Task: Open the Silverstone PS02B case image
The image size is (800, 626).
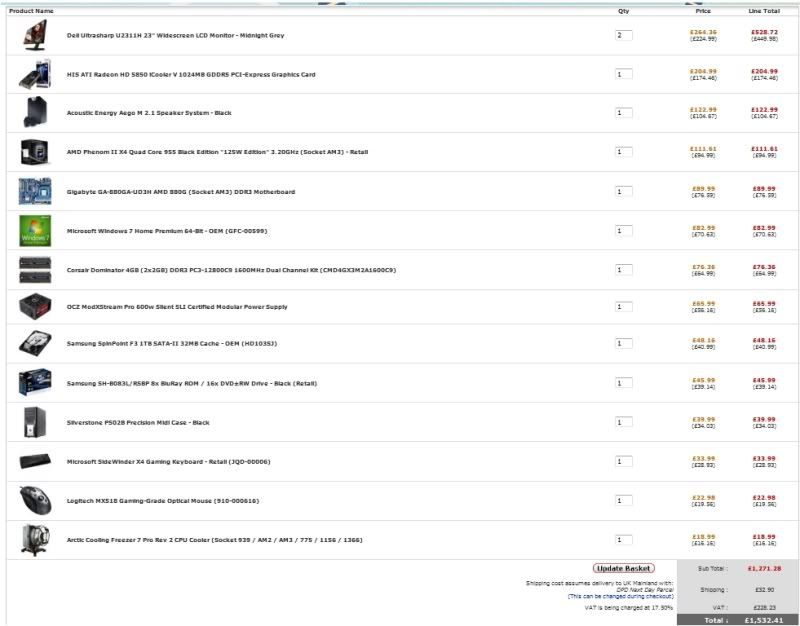Action: point(35,422)
